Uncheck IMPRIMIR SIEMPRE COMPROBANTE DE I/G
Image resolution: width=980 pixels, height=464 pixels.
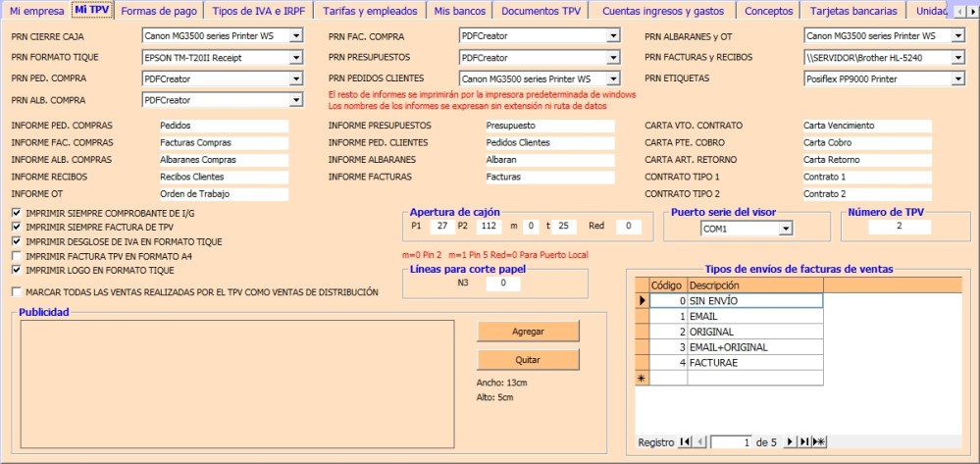pyautogui.click(x=16, y=213)
